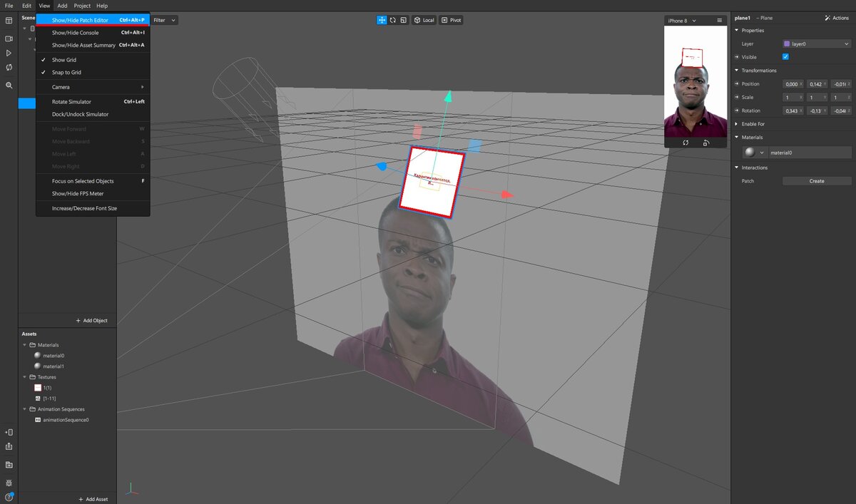
Task: Click Rotation Y value field
Action: pos(817,110)
